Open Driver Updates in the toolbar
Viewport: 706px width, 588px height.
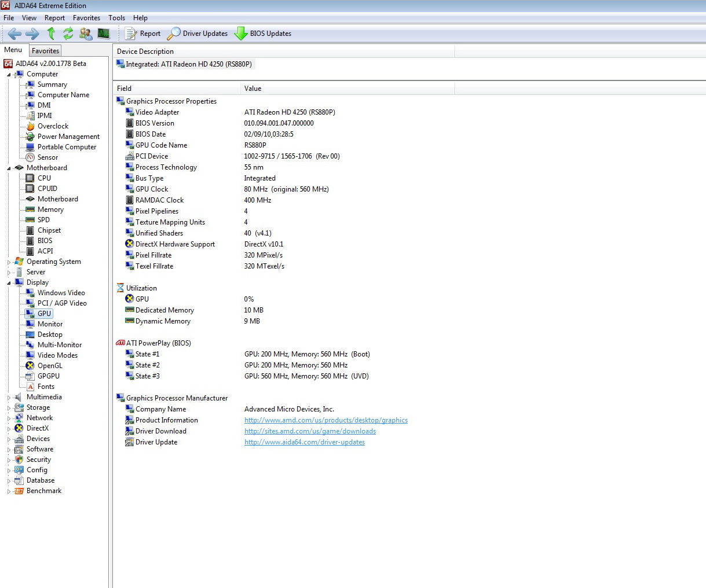tap(197, 34)
